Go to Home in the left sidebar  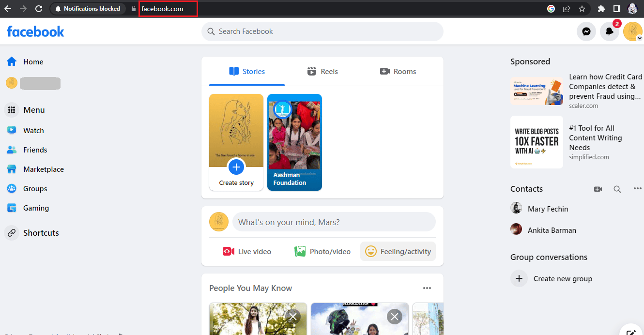pos(25,62)
